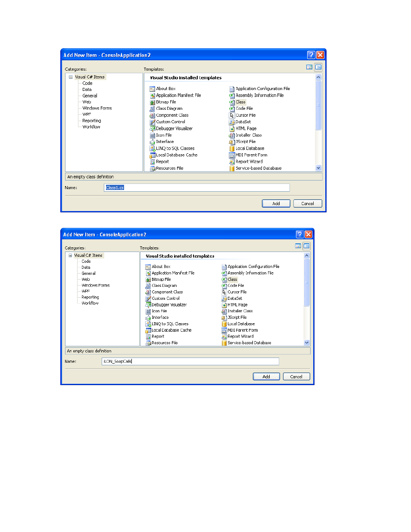This screenshot has width=411, height=532.
Task: Select Data category in top dialog
Action: pos(87,90)
